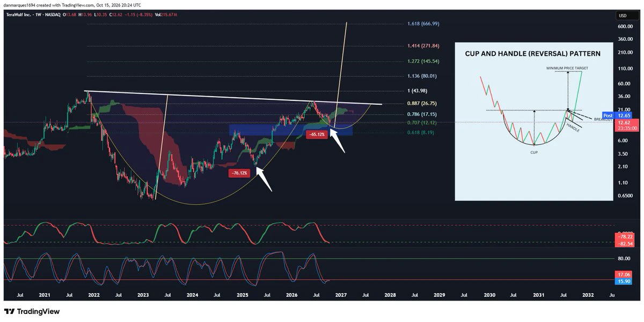Image resolution: width=644 pixels, height=322 pixels.
Task: Select 2025 on the time axis
Action: pos(242,295)
